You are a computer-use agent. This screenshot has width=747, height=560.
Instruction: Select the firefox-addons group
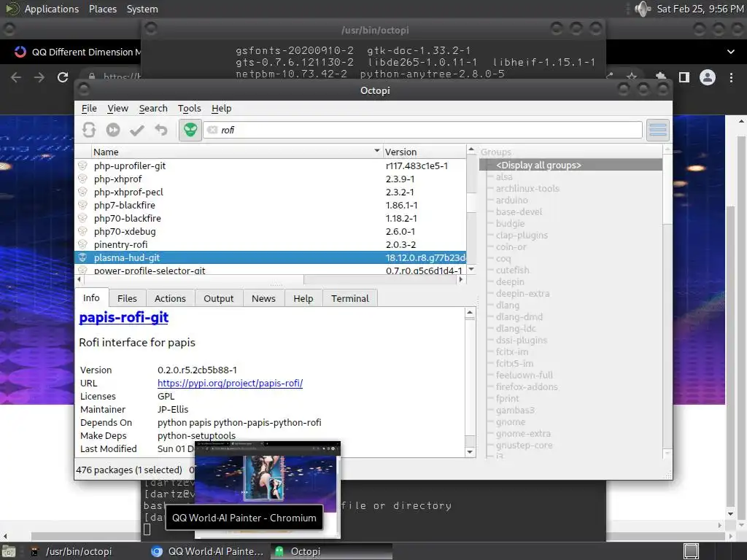[x=527, y=387]
